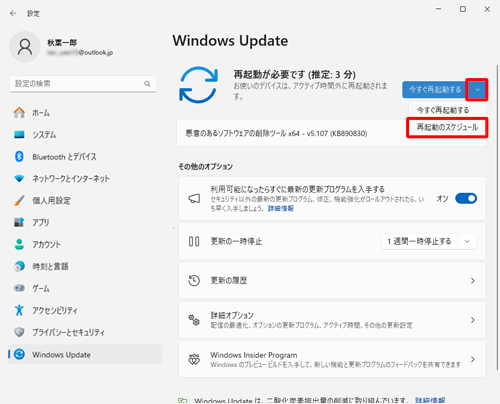Image resolution: width=500 pixels, height=404 pixels.
Task: Open 詳細情報 link in the carbon emissions footer
Action: [430, 400]
